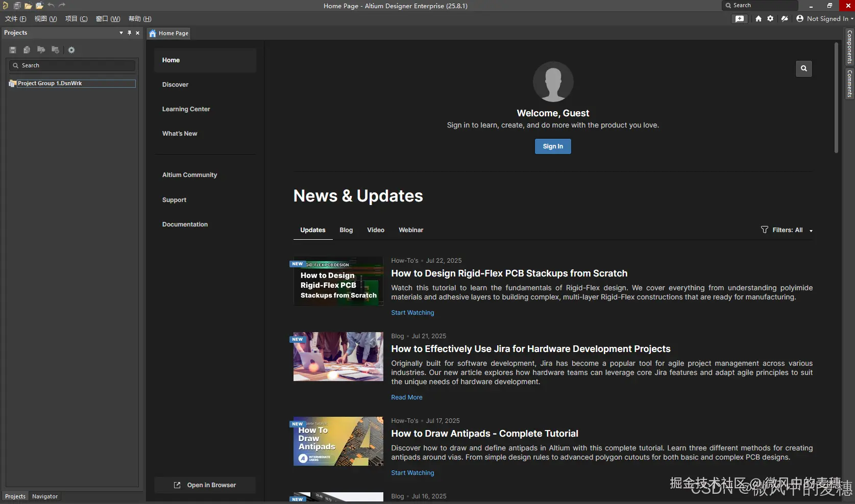Select Home in the sidebar navigation
The width and height of the screenshot is (855, 504).
[x=205, y=60]
